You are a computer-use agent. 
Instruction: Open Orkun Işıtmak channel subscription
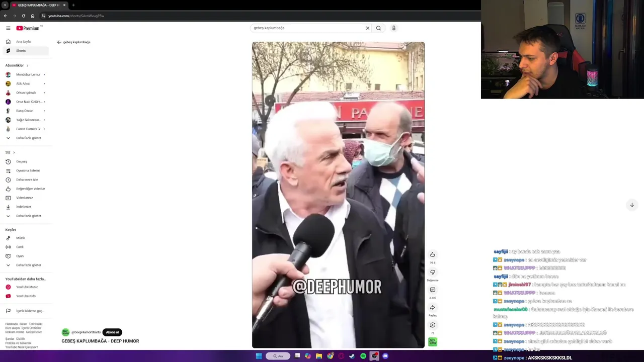[25, 93]
